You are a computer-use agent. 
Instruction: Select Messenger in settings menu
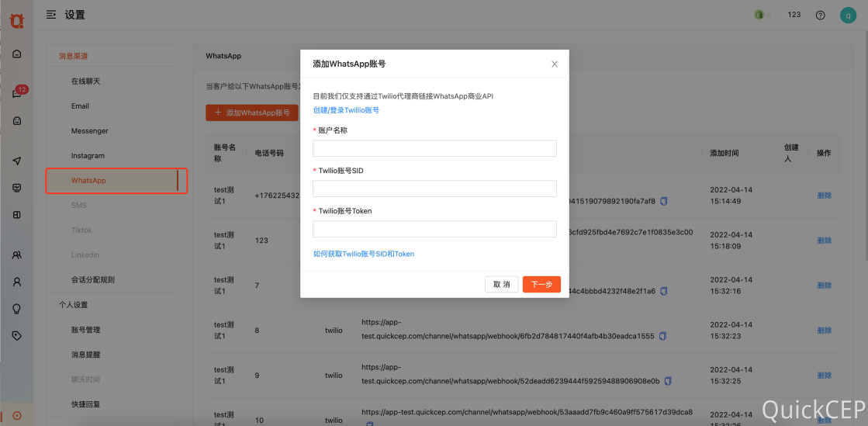[90, 130]
